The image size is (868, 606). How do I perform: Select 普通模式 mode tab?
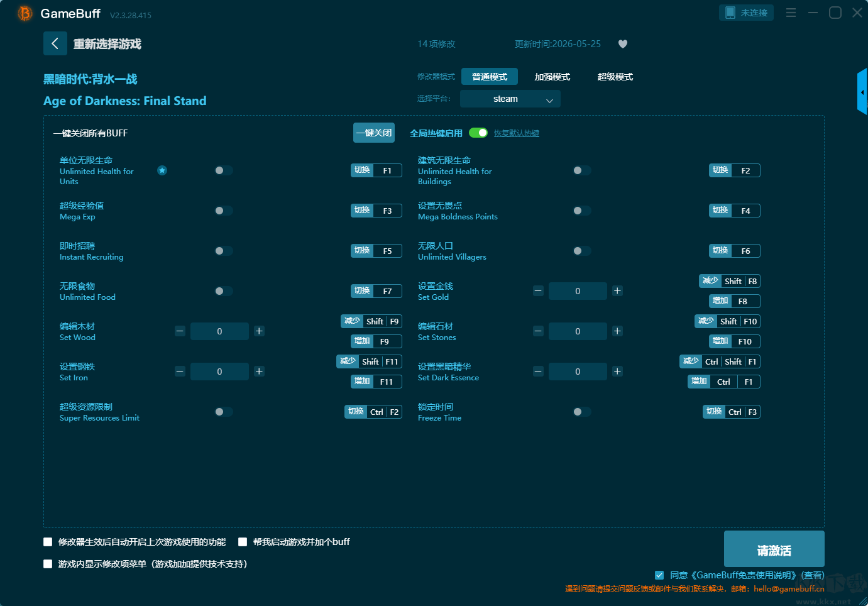pyautogui.click(x=490, y=77)
